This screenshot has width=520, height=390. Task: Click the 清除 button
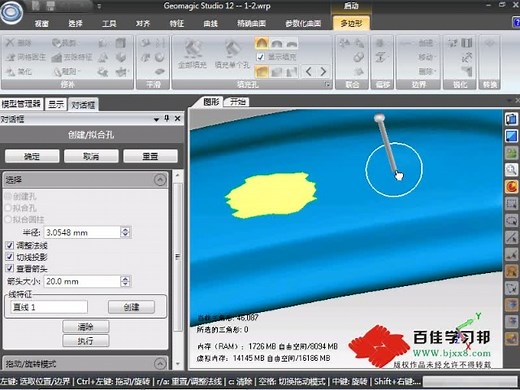click(86, 327)
